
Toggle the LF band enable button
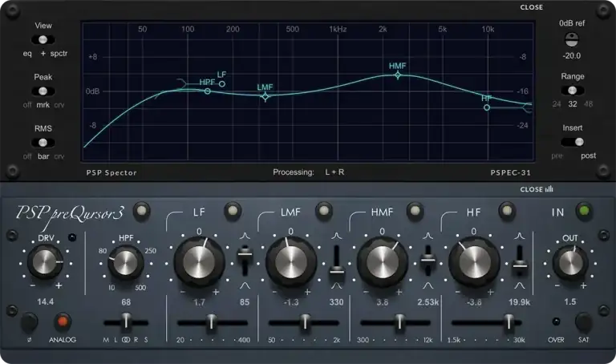click(x=232, y=211)
